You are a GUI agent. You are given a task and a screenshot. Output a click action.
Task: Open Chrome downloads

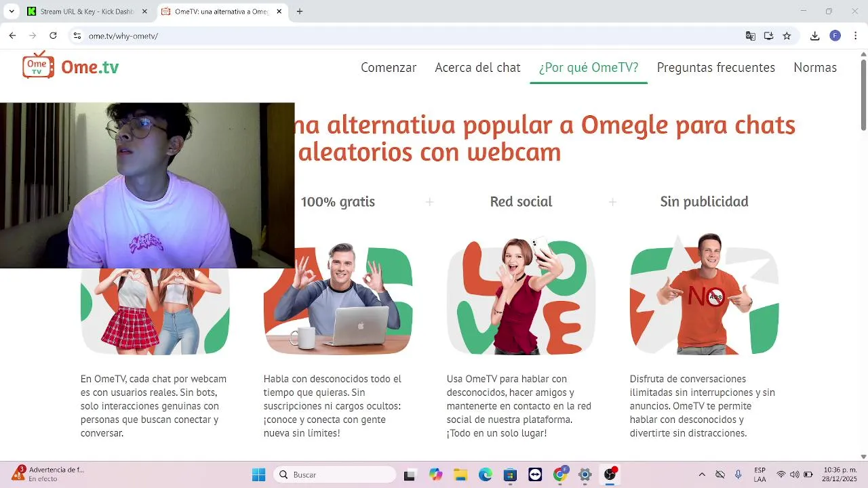(815, 36)
